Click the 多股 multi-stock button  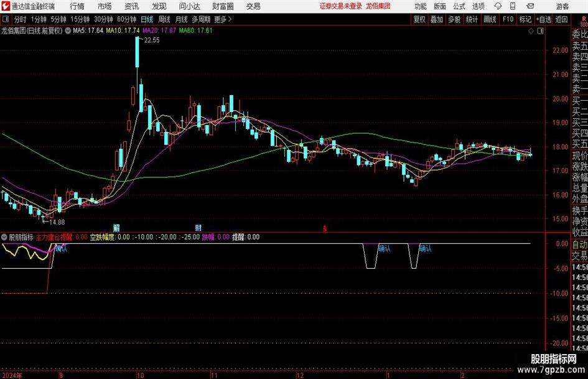tap(454, 19)
